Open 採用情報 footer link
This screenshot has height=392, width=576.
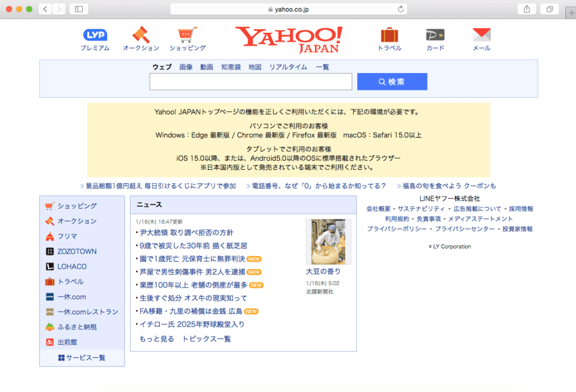[521, 209]
